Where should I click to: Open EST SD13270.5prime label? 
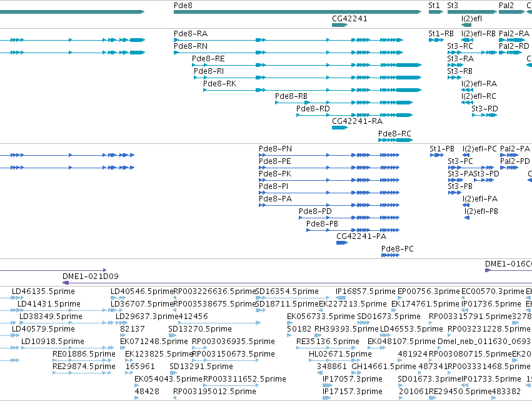[x=200, y=329]
